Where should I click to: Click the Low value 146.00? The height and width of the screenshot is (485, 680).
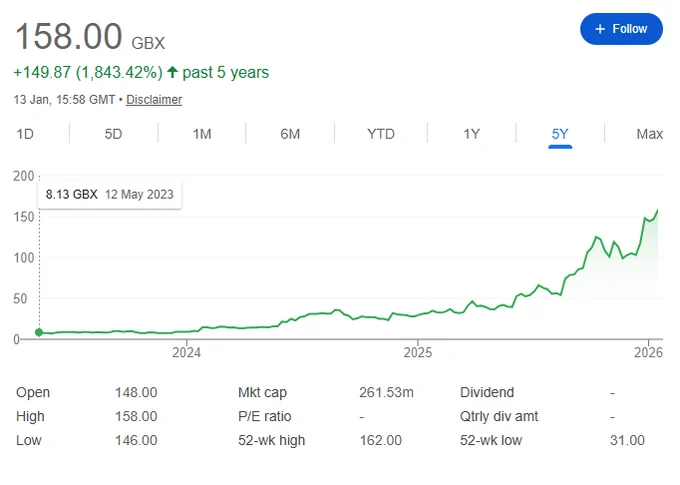(x=136, y=440)
